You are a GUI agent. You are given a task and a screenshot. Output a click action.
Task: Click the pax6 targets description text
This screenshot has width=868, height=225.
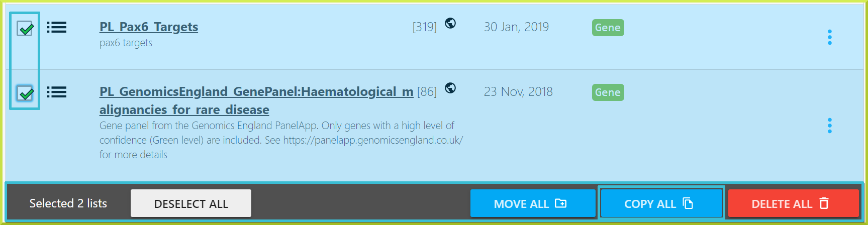click(x=126, y=43)
